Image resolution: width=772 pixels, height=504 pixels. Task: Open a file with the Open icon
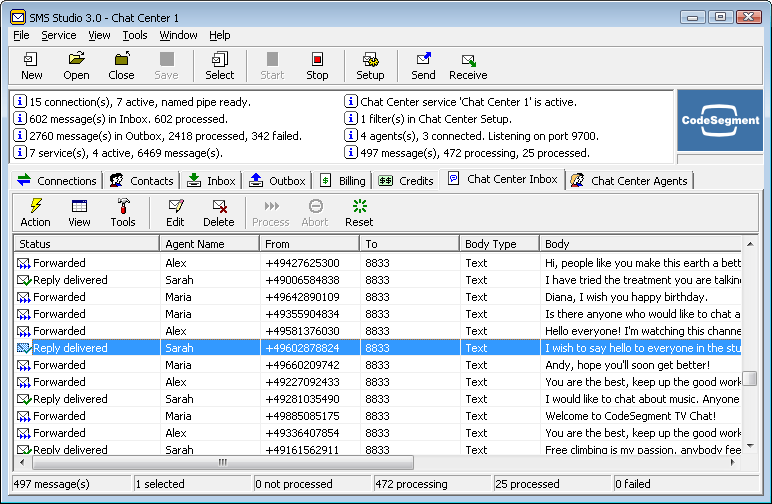(x=76, y=66)
